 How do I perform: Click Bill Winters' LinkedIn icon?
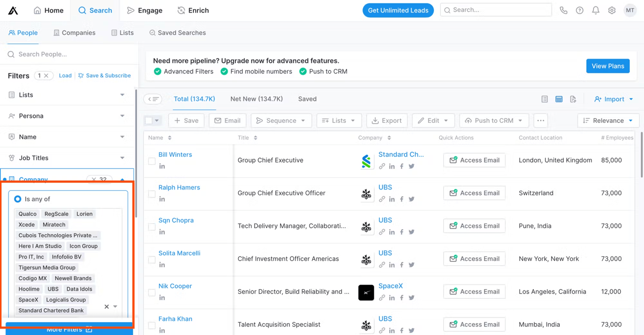click(x=162, y=166)
